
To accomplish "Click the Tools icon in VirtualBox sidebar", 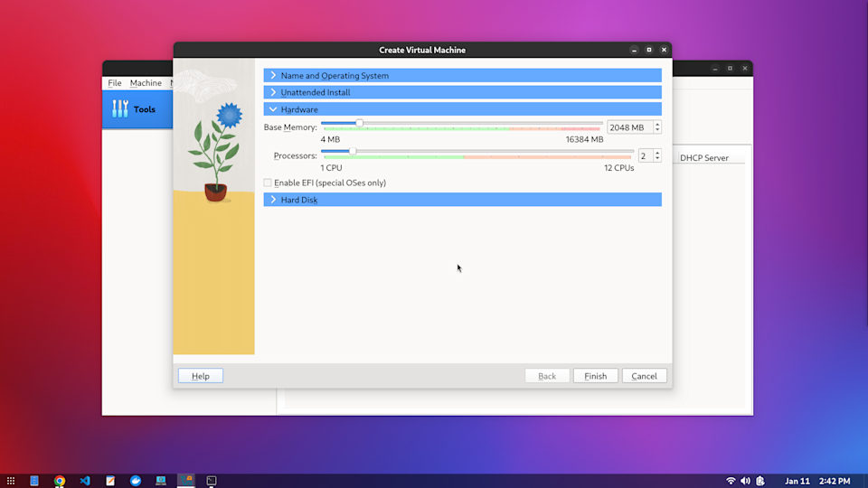I will 120,109.
